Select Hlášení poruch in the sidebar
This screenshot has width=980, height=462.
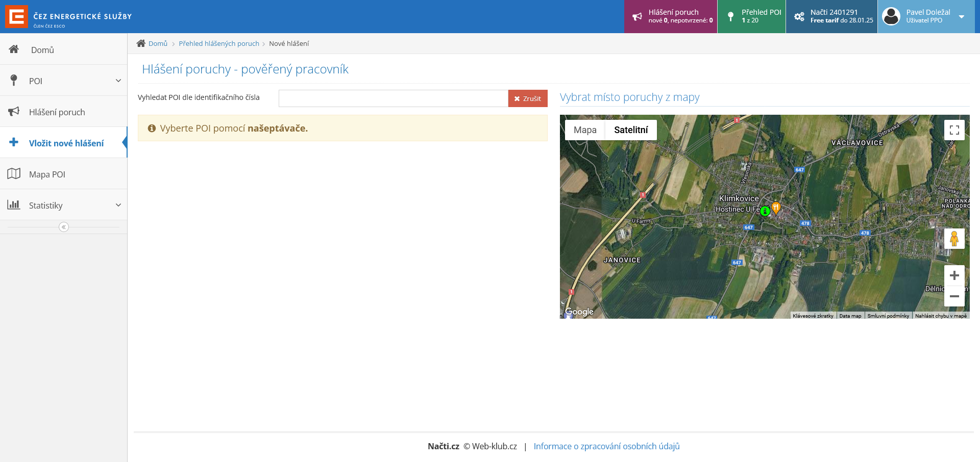click(57, 112)
